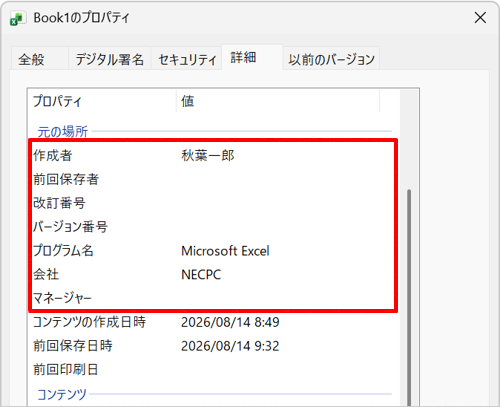The width and height of the screenshot is (500, 407).
Task: Select the プログラム名 property row
Action: click(213, 251)
